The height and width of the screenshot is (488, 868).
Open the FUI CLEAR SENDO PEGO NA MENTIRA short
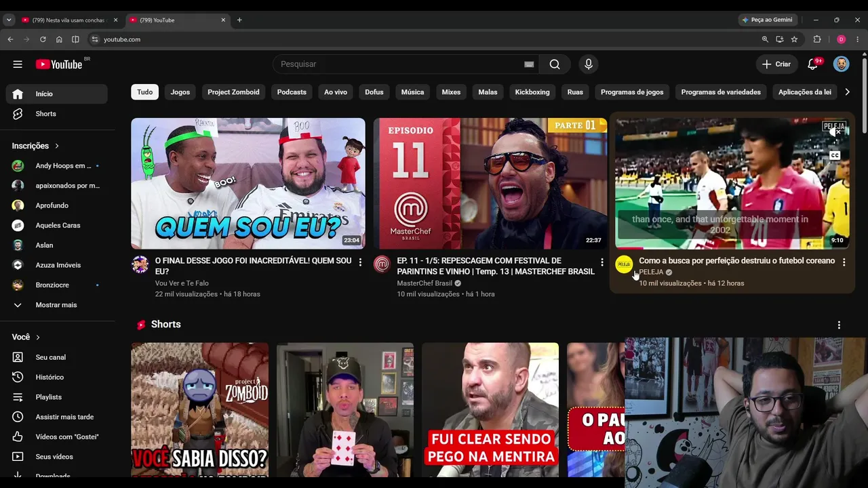(490, 409)
